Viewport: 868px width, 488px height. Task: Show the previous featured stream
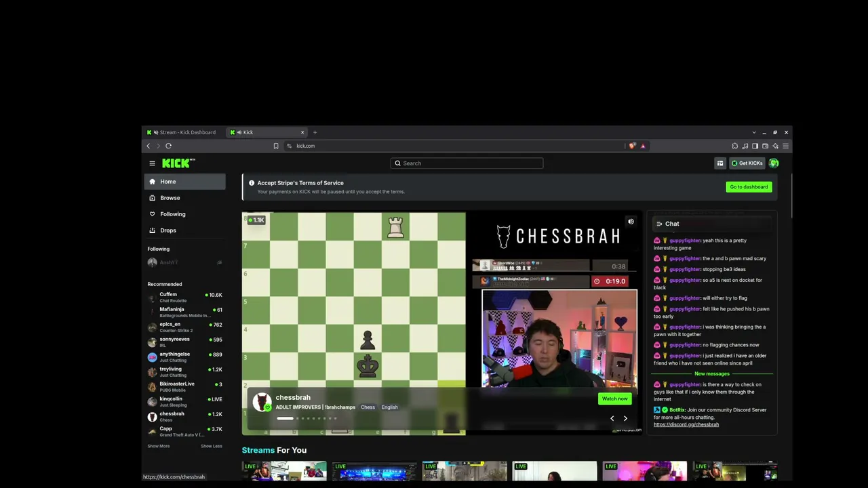pos(612,418)
